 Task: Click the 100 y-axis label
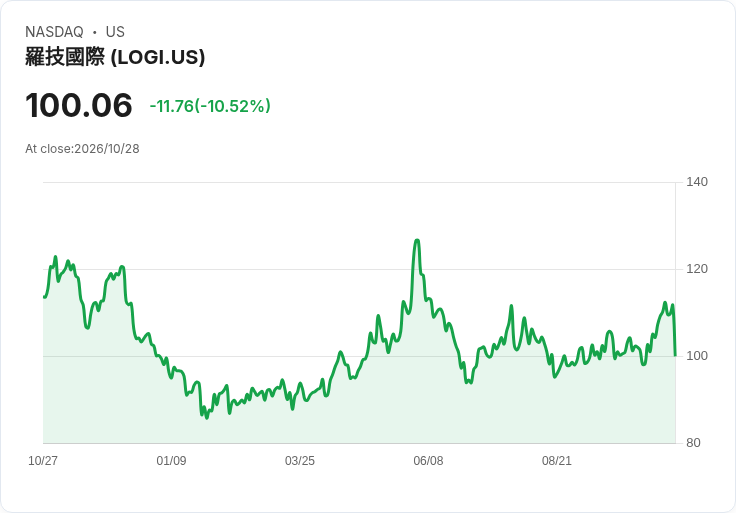click(x=697, y=356)
